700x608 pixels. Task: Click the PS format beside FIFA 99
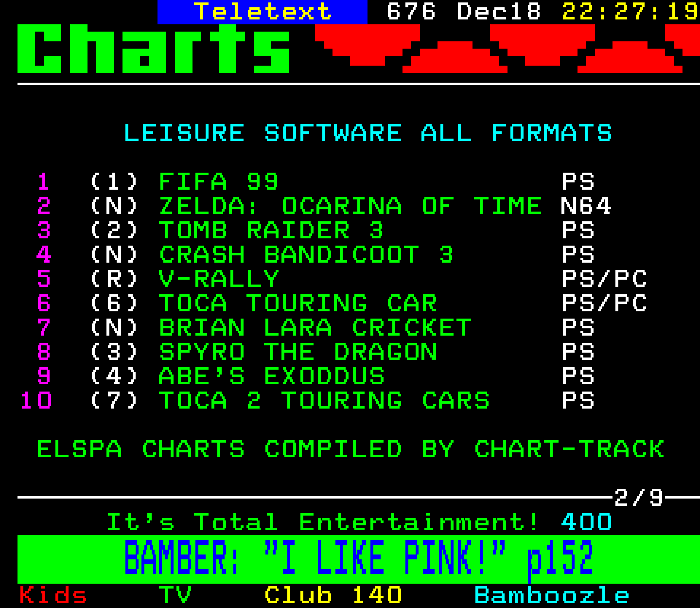click(x=578, y=182)
